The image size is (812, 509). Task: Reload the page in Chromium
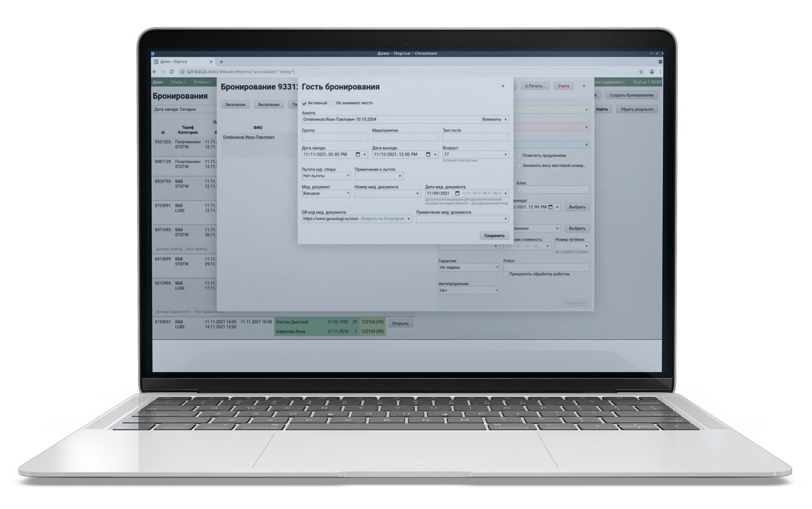pos(172,72)
